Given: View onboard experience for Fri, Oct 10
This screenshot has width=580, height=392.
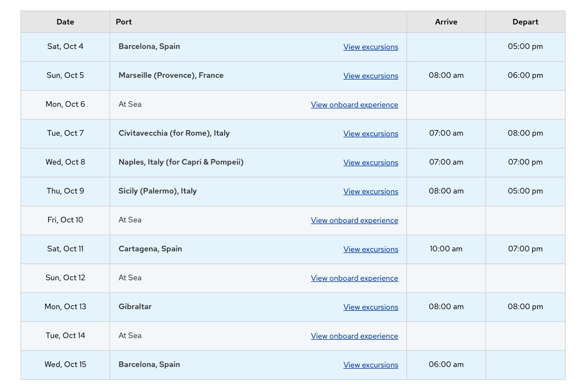Looking at the screenshot, I should point(354,220).
